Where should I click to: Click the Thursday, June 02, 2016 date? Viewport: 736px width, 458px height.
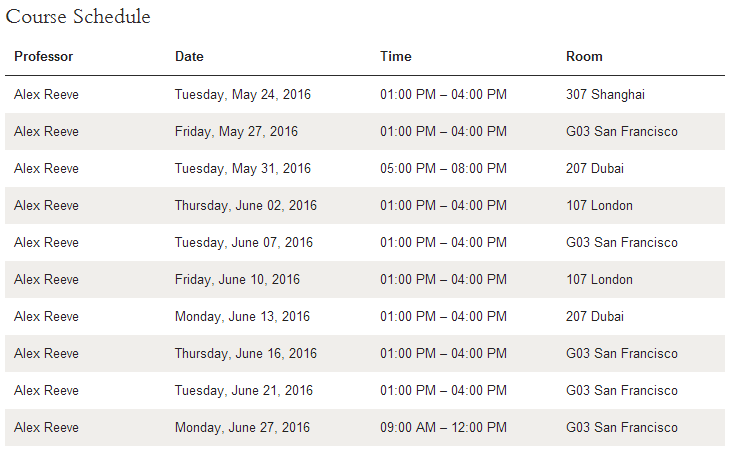246,206
